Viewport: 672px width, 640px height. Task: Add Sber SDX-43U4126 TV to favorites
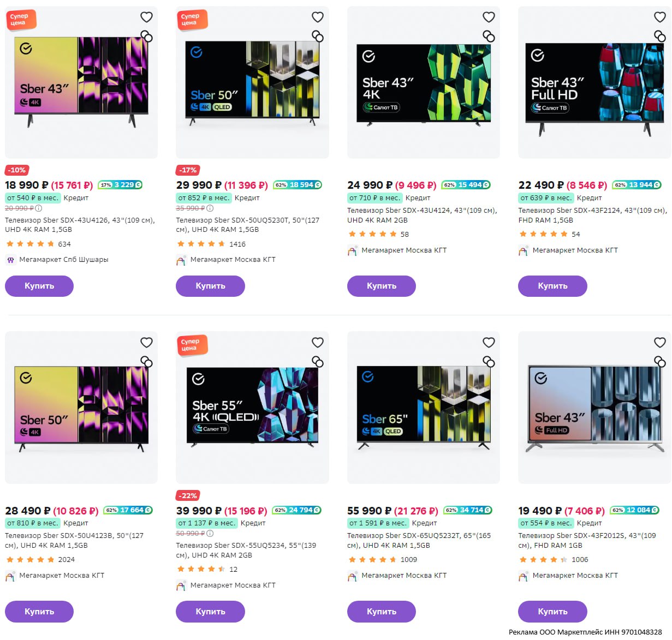pyautogui.click(x=146, y=17)
